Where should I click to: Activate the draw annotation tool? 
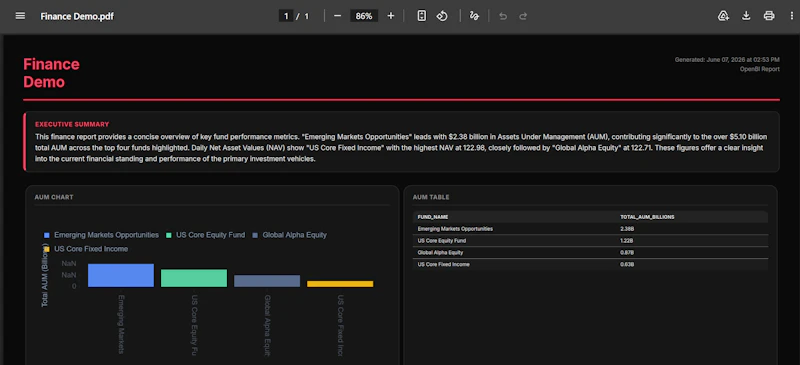coord(474,16)
